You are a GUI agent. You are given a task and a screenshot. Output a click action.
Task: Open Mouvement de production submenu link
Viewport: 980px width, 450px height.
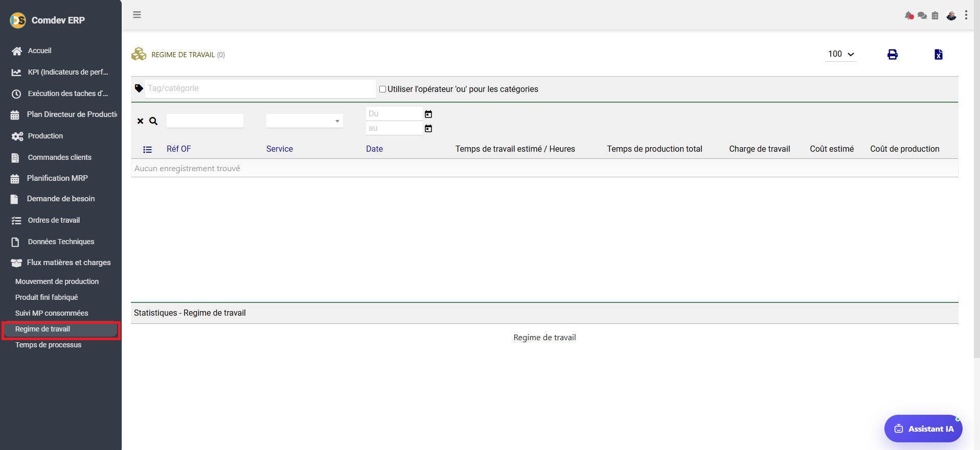click(x=57, y=281)
